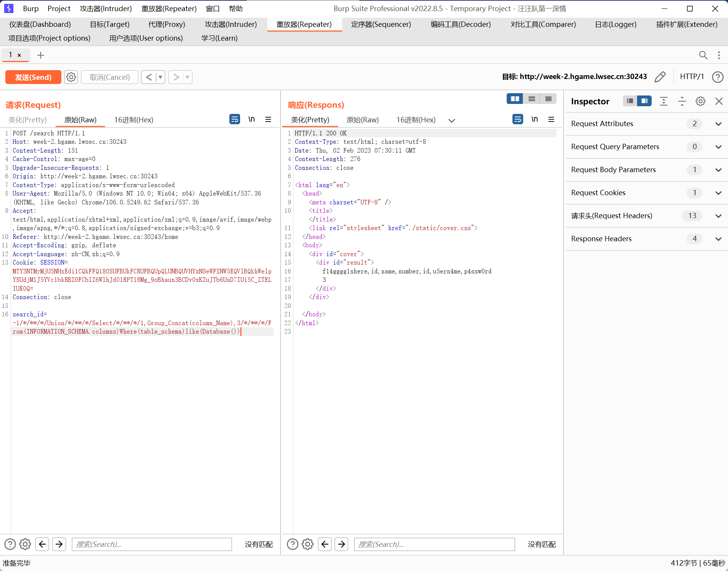The height and width of the screenshot is (571, 728).
Task: Select side-by-side split layout
Action: click(x=515, y=99)
